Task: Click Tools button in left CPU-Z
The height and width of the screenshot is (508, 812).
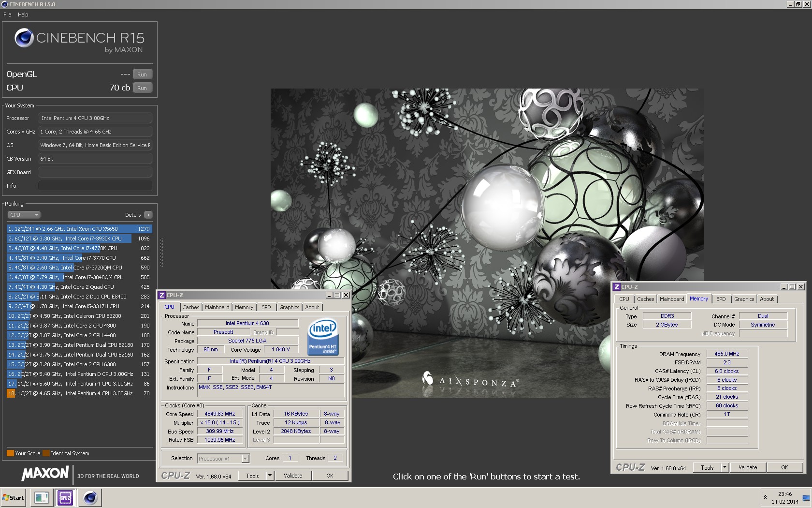Action: point(252,476)
